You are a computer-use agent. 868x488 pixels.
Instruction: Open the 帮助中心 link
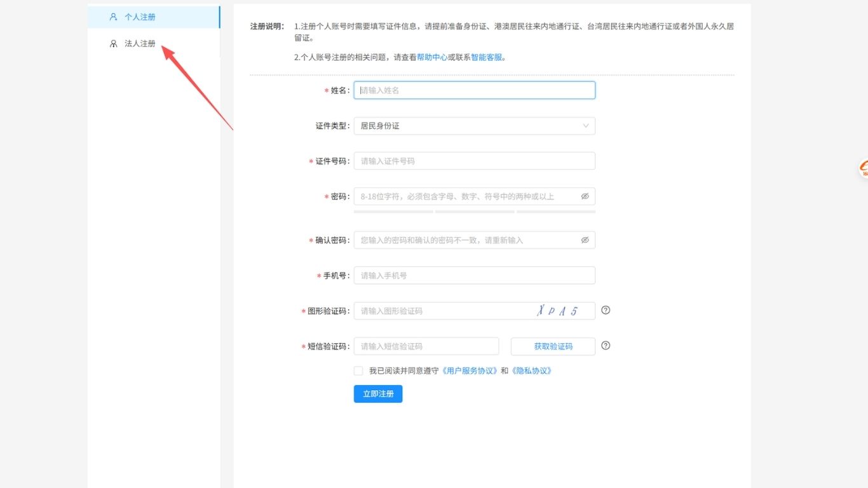tap(432, 57)
